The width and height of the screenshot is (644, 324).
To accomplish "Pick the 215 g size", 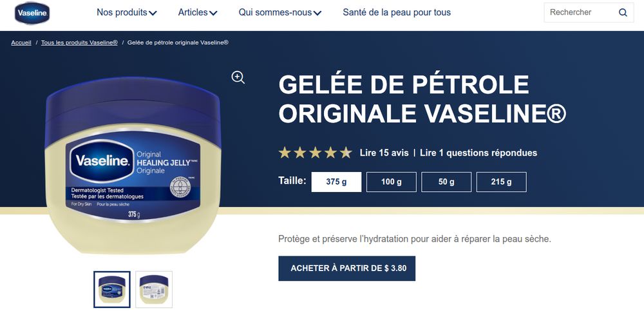I will point(502,182).
